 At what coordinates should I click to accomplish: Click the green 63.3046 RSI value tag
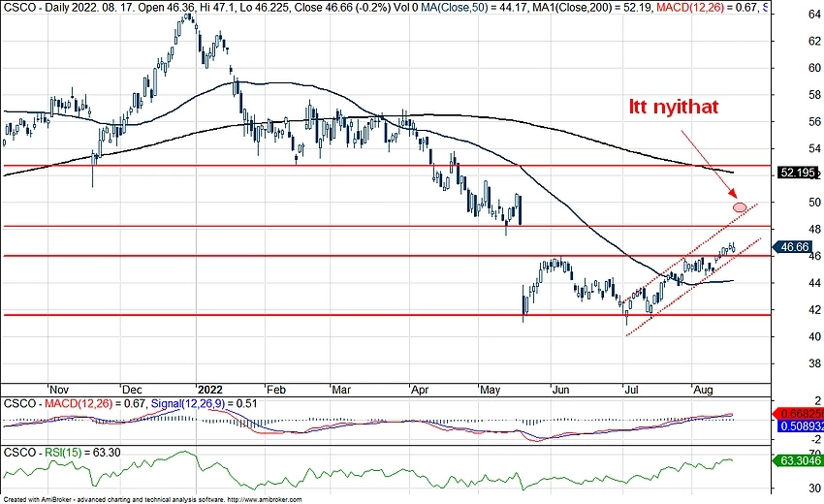(799, 461)
